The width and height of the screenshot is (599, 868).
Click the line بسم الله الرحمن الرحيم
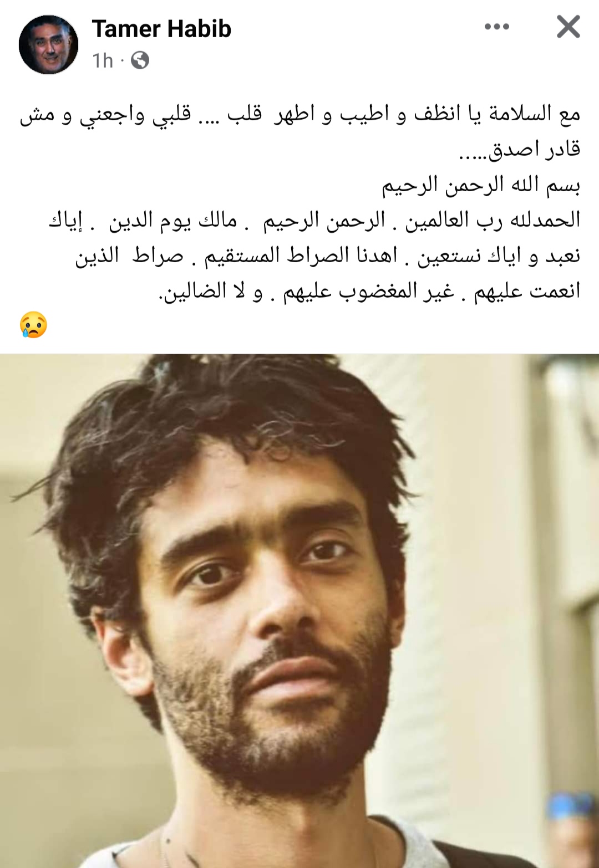(481, 185)
